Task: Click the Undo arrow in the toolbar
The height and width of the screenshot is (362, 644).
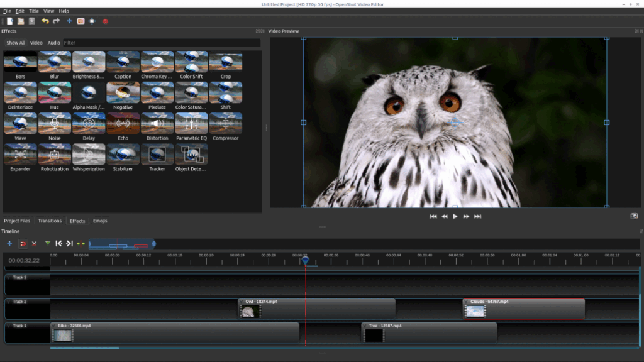Action: pos(45,21)
